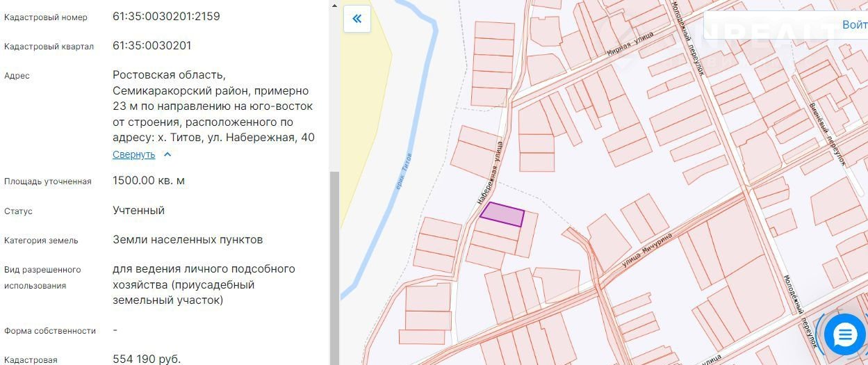Collapse the info panel with double-chevron button
The image size is (868, 365).
coord(357,19)
